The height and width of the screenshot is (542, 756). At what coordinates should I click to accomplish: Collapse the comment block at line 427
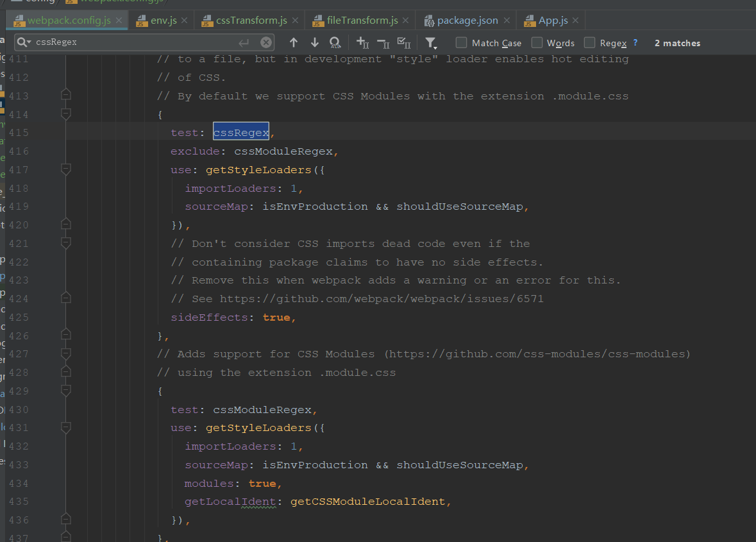[66, 353]
